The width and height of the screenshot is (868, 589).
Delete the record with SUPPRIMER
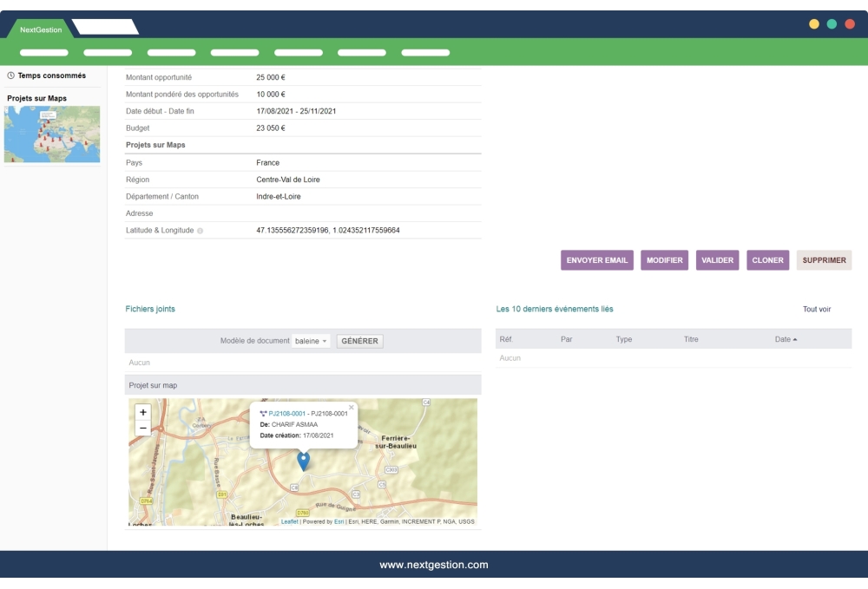tap(823, 259)
